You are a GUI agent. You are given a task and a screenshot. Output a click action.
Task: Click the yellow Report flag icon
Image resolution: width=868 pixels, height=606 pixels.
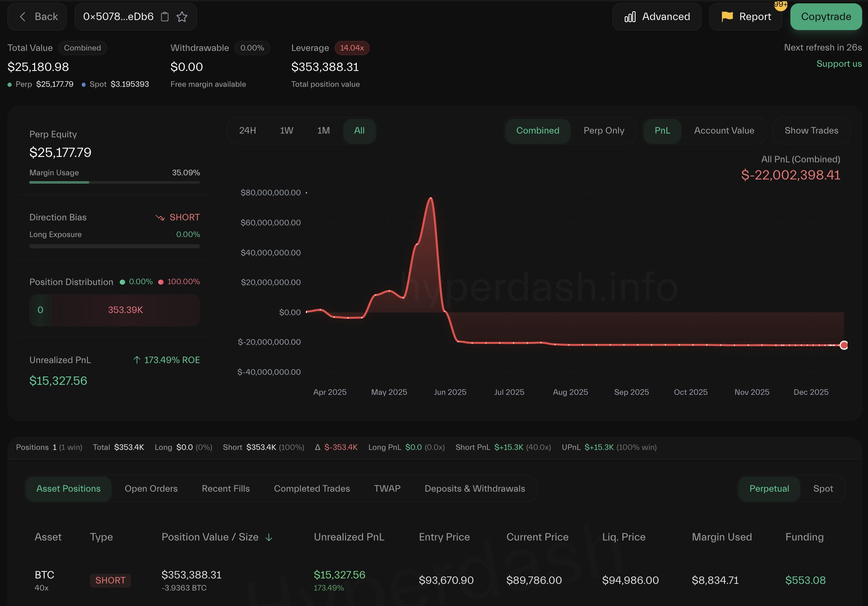727,16
